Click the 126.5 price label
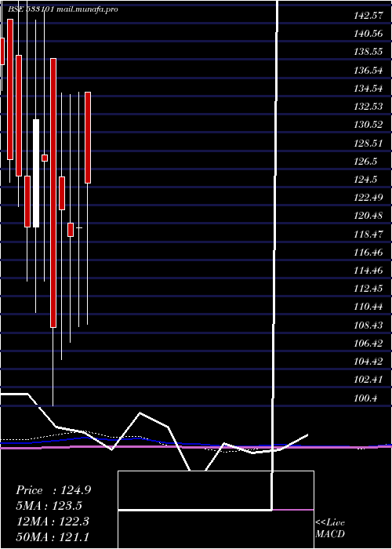The width and height of the screenshot is (392, 549). 365,161
